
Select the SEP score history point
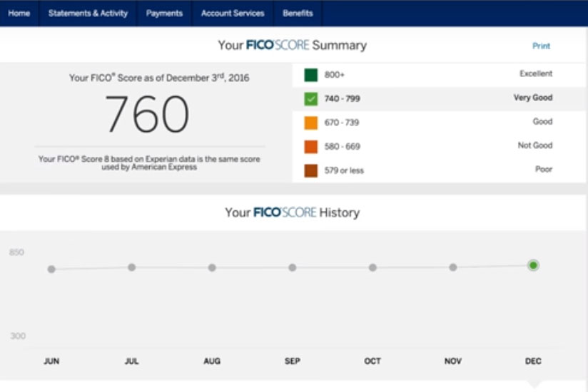coord(293,267)
